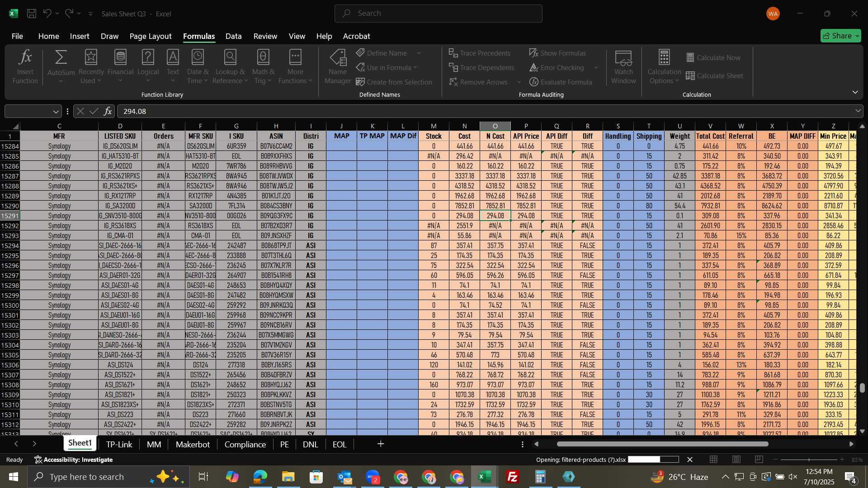The height and width of the screenshot is (488, 868).
Task: Click the horizontal scrollbar thumb
Action: point(662,444)
